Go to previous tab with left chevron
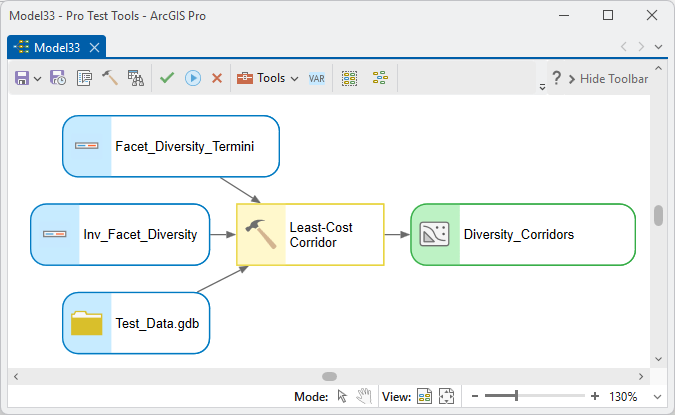This screenshot has width=675, height=415. (x=623, y=46)
